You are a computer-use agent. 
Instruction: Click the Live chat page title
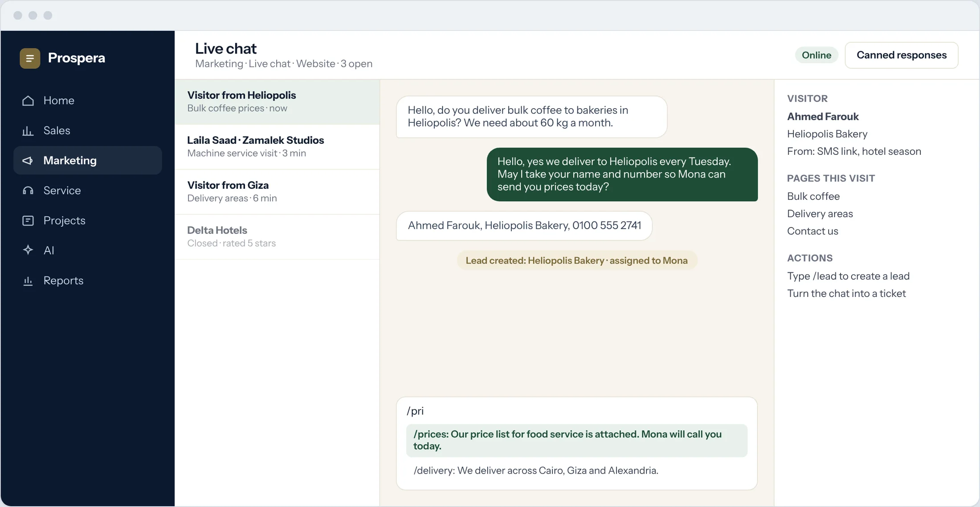(226, 48)
